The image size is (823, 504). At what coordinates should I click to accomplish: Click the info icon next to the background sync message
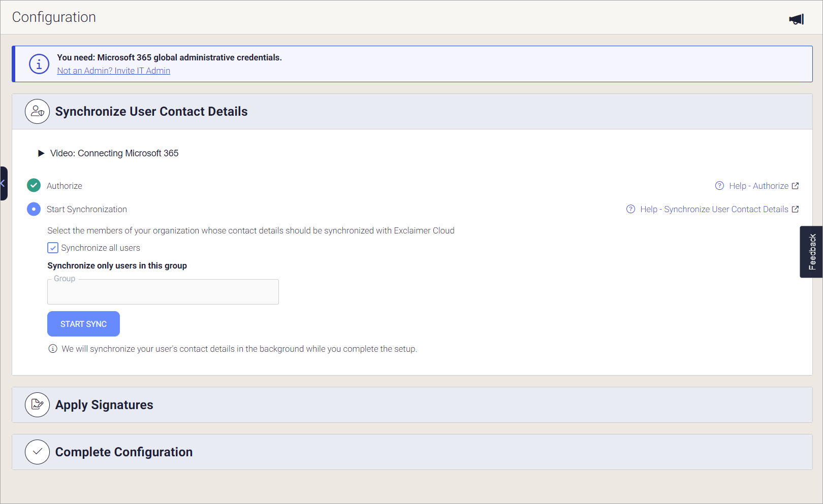pyautogui.click(x=52, y=349)
